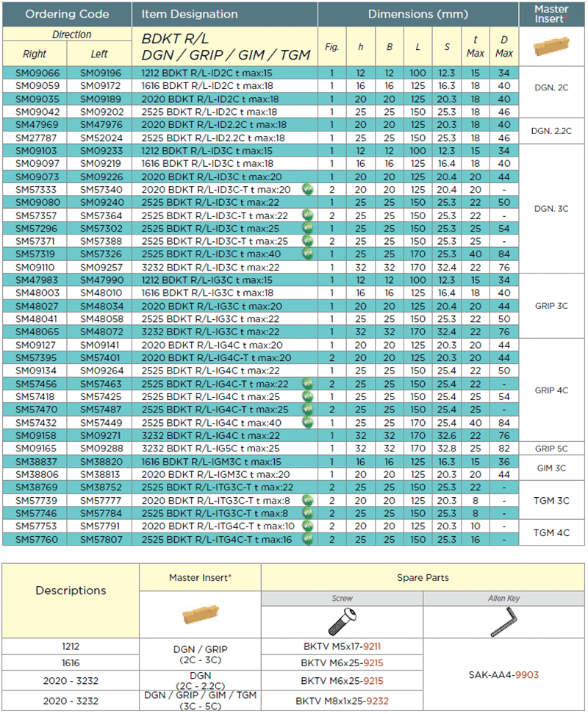The height and width of the screenshot is (714, 588).
Task: Click item 1616 BDKT R/L-ID2C t max:18
Action: (x=207, y=85)
